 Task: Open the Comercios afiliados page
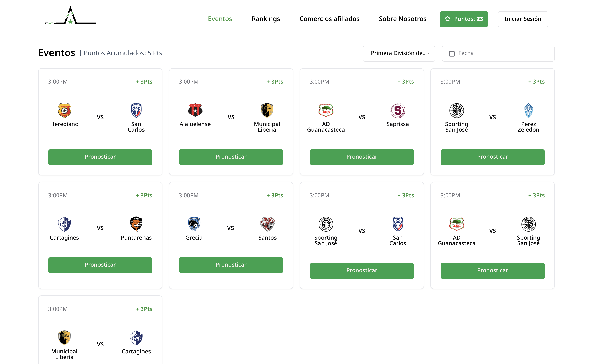click(329, 19)
